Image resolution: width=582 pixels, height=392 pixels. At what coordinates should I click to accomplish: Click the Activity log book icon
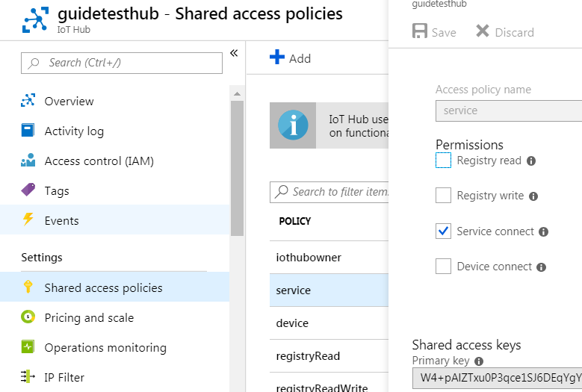pyautogui.click(x=28, y=130)
